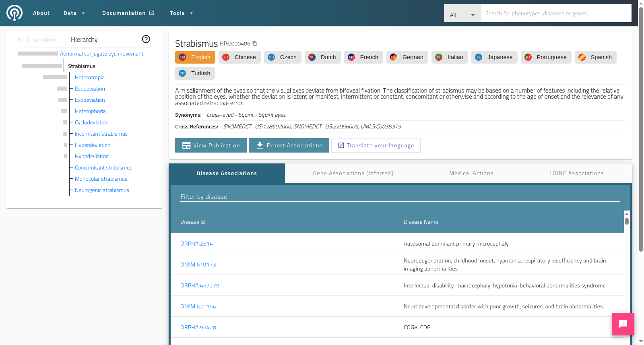Open the feedback chat icon button

[x=623, y=324]
